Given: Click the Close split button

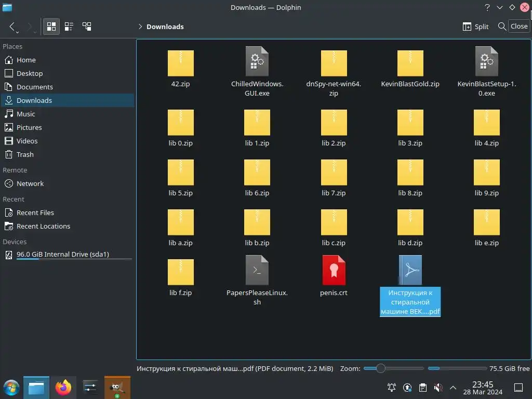Looking at the screenshot, I should [x=519, y=26].
